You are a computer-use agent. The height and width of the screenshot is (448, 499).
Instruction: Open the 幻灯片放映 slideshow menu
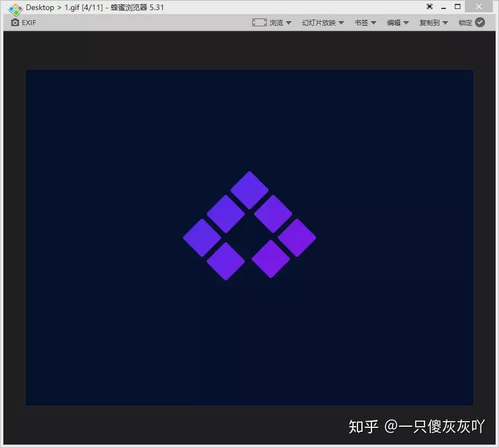click(323, 22)
